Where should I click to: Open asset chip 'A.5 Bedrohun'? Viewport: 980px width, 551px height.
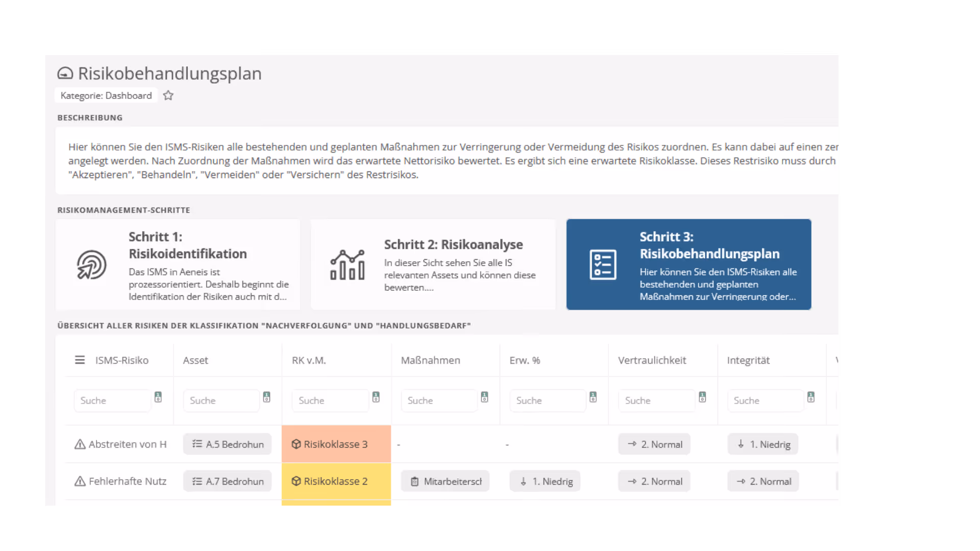point(228,444)
